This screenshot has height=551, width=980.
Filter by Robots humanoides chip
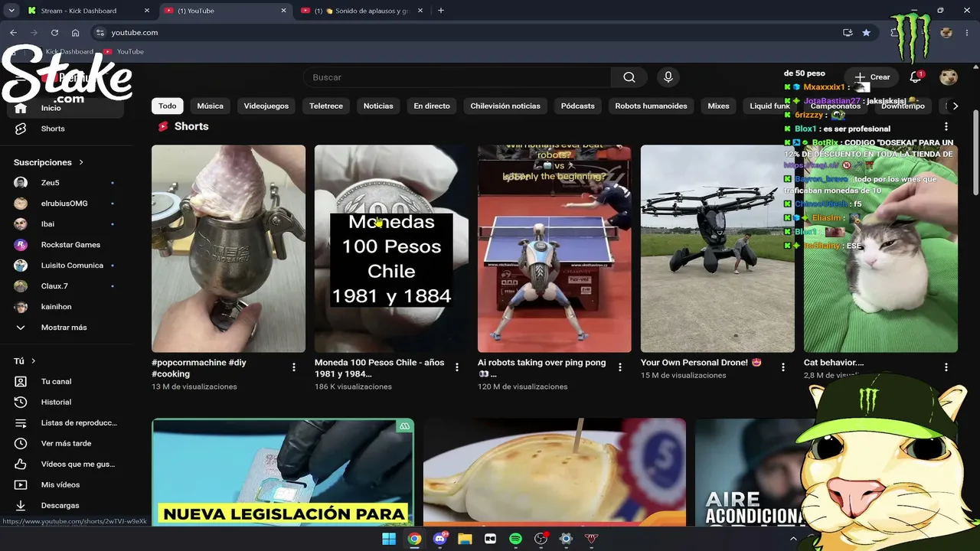click(651, 106)
